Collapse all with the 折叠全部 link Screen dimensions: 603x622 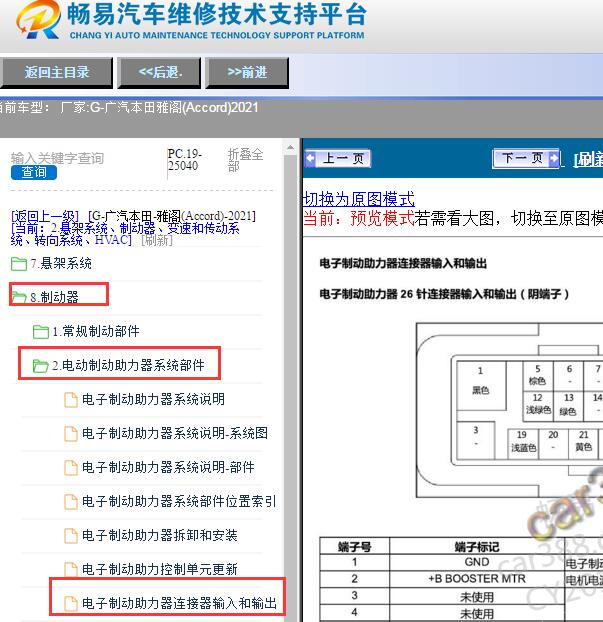245,159
